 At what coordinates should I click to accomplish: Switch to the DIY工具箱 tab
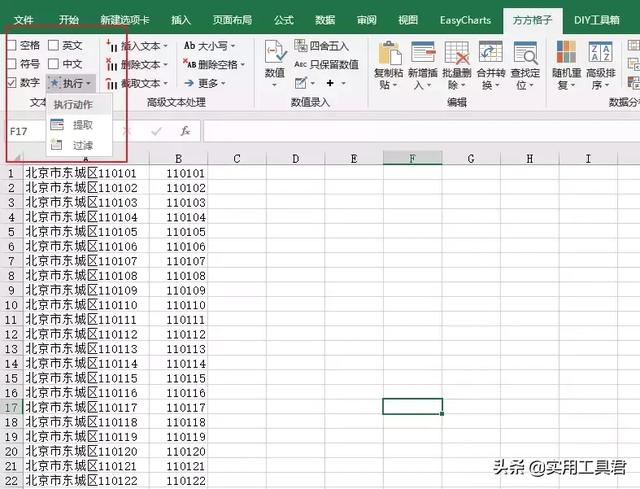pyautogui.click(x=597, y=20)
